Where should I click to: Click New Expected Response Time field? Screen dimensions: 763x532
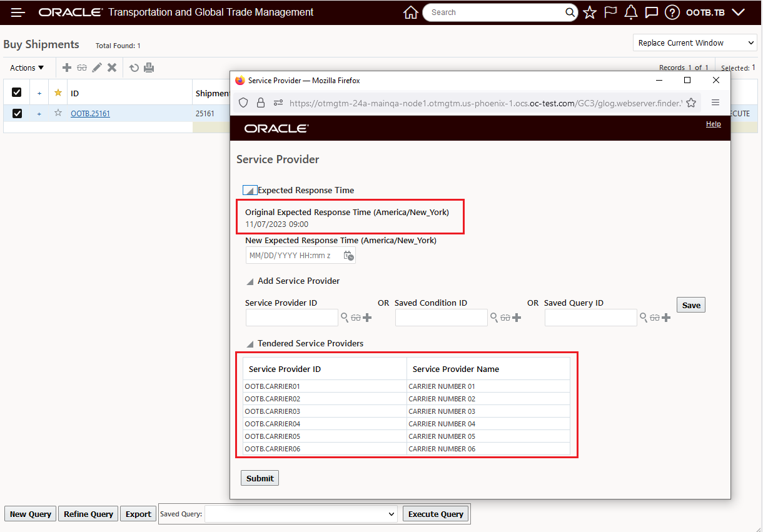294,256
